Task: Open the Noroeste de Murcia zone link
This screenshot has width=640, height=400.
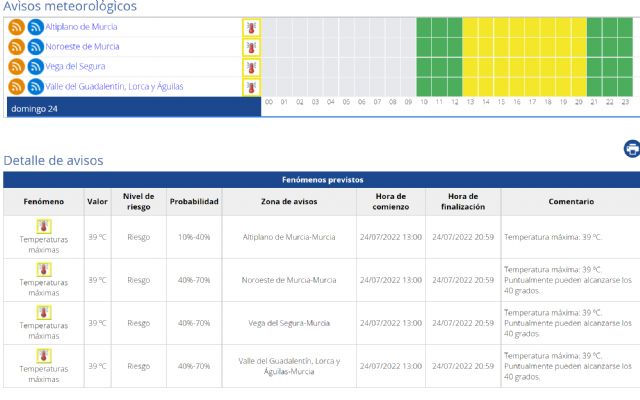Action: click(82, 47)
